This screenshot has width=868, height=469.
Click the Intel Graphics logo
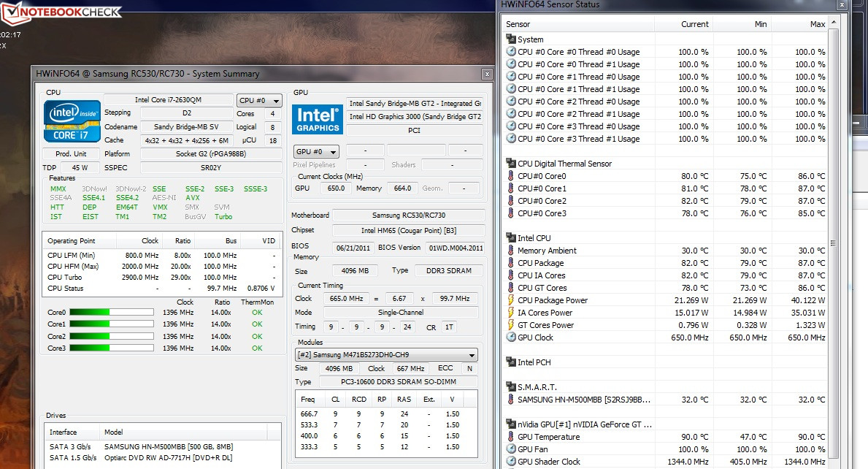(x=318, y=120)
